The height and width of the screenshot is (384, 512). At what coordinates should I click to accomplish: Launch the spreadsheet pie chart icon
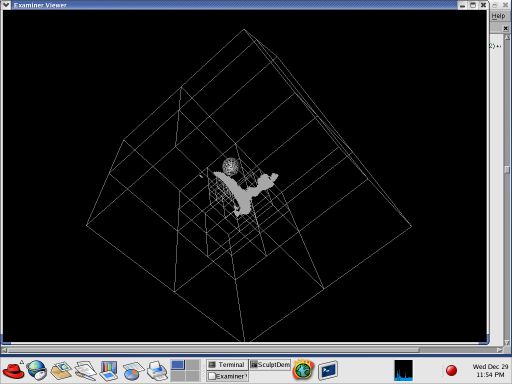pyautogui.click(x=133, y=371)
